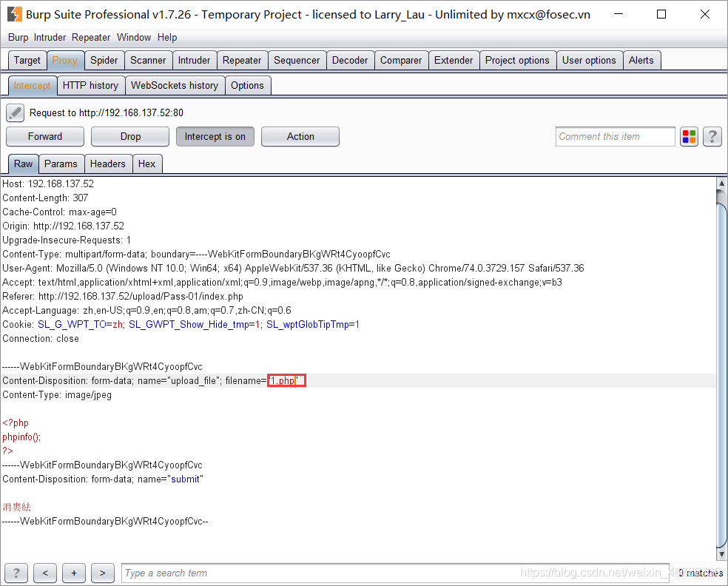Open the Project options tab
Screen dimensions: 728x586
[517, 61]
